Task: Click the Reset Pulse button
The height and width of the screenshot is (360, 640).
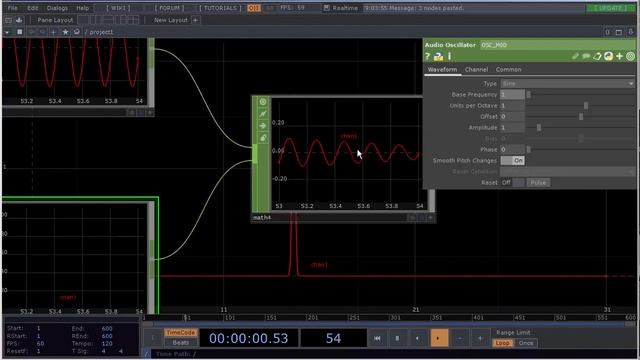Action: point(538,182)
